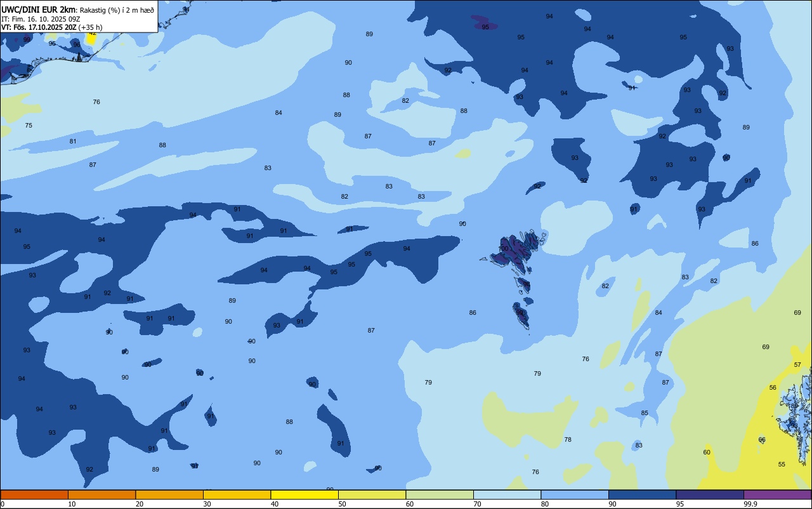
Task: Click the 30–40 gold legend swatch
Action: (237, 494)
